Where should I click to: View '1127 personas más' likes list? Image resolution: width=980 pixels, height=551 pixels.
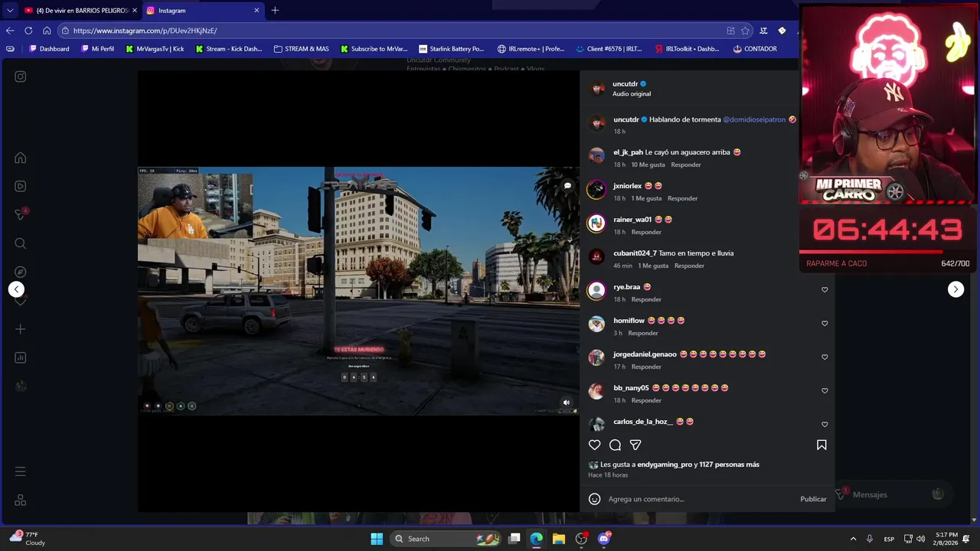coord(727,465)
